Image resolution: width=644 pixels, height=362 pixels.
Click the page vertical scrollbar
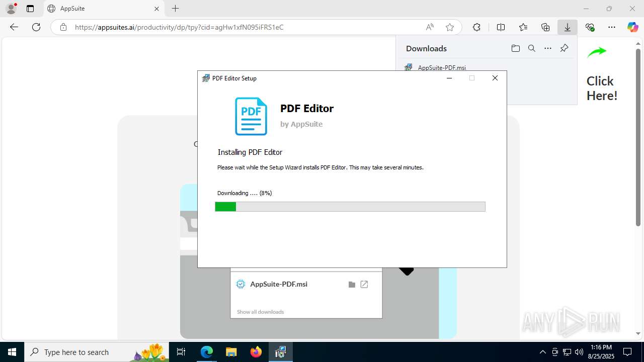tap(638, 137)
